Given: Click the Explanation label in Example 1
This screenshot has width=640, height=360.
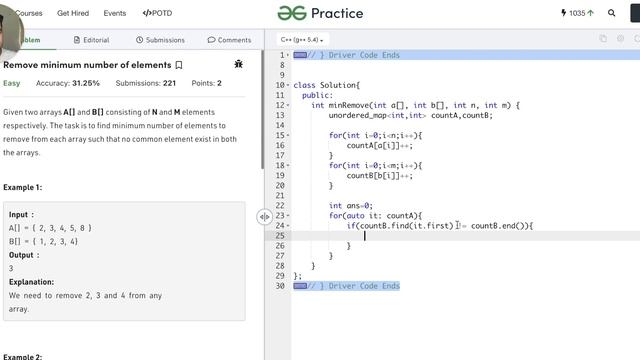Looking at the screenshot, I should click(31, 282).
